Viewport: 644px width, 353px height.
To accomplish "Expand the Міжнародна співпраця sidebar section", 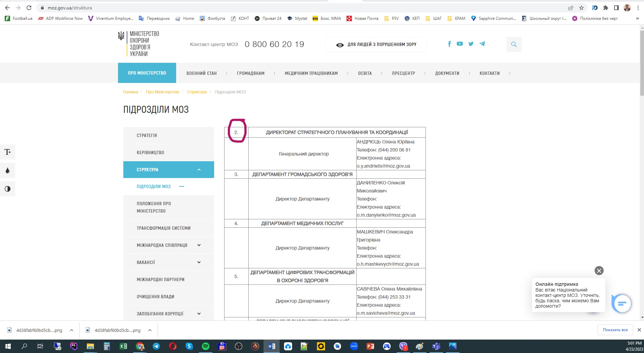I will point(199,245).
